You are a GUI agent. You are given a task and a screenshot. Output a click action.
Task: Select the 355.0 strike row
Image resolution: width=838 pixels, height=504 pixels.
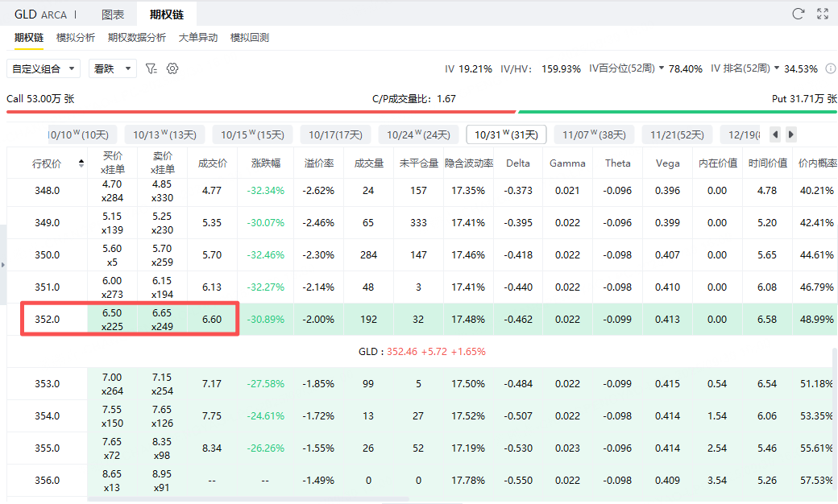422,448
